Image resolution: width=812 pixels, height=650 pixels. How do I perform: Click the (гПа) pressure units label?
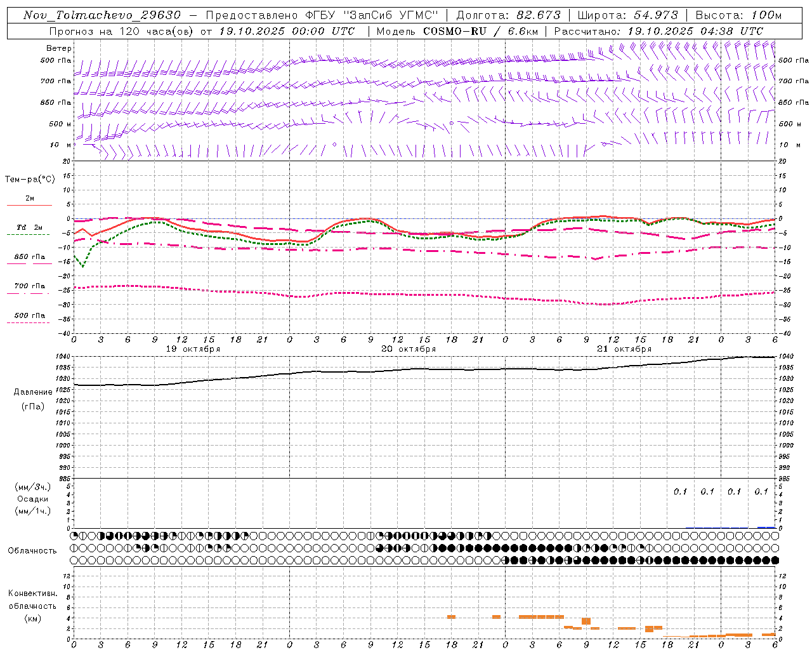33,406
